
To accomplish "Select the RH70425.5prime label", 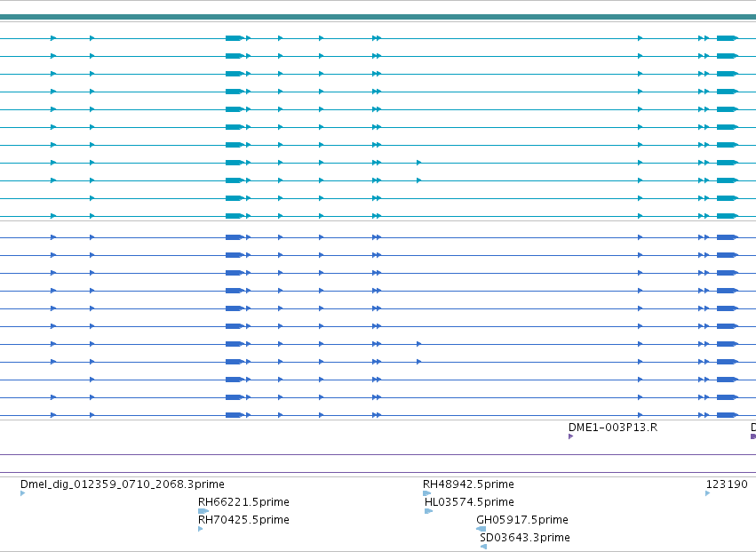I will tap(243, 520).
